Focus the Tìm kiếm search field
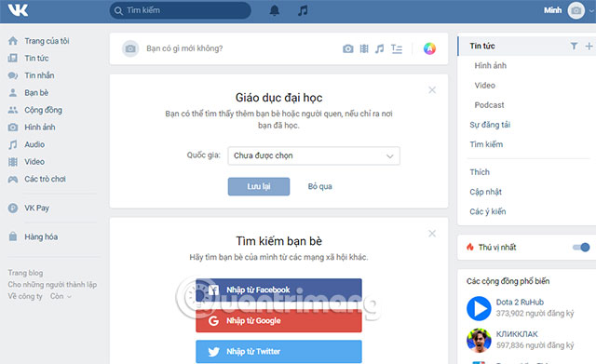This screenshot has height=364, width=596. pyautogui.click(x=180, y=10)
